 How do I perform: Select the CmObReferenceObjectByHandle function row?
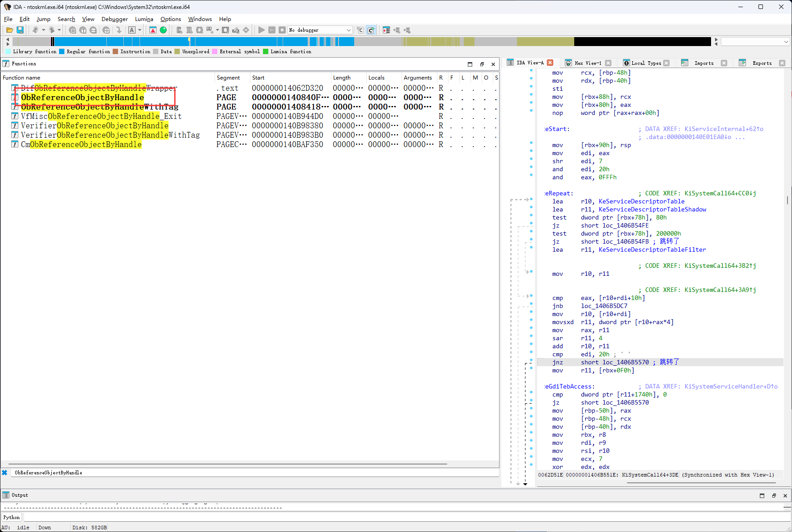coord(250,144)
